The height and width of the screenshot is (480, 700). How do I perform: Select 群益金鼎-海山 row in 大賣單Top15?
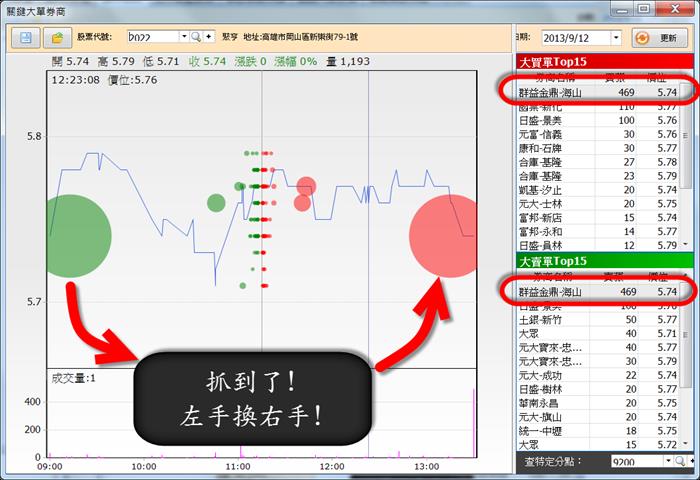tap(598, 292)
